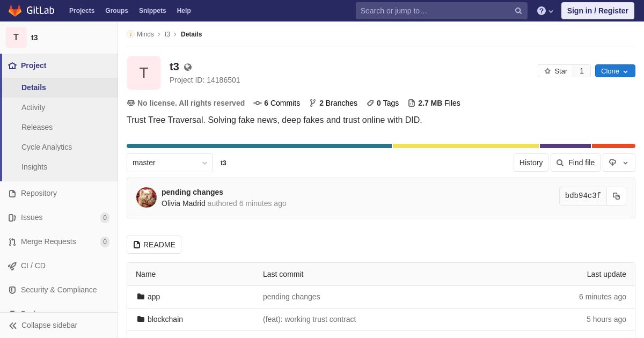Click the orange-red language bar segment
The height and width of the screenshot is (338, 644).
613,146
